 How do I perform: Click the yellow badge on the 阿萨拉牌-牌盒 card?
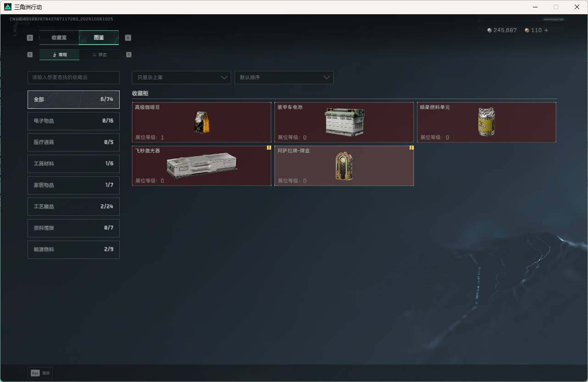[411, 148]
